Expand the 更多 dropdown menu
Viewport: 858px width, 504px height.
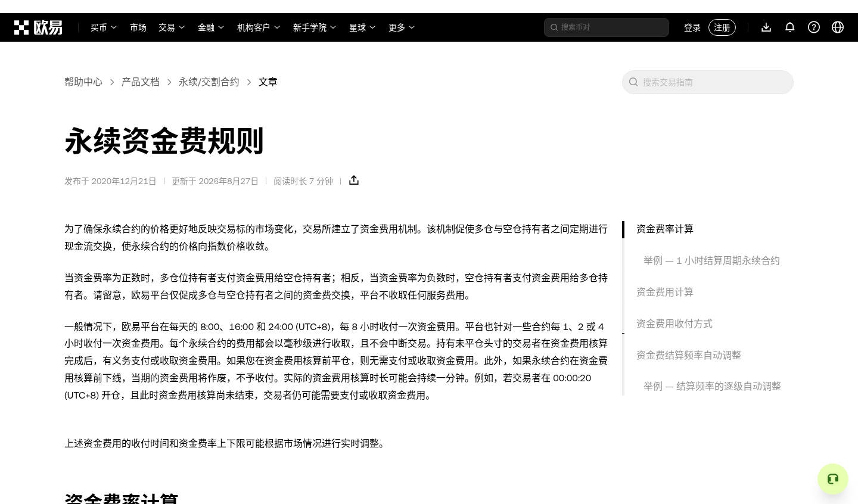point(402,27)
